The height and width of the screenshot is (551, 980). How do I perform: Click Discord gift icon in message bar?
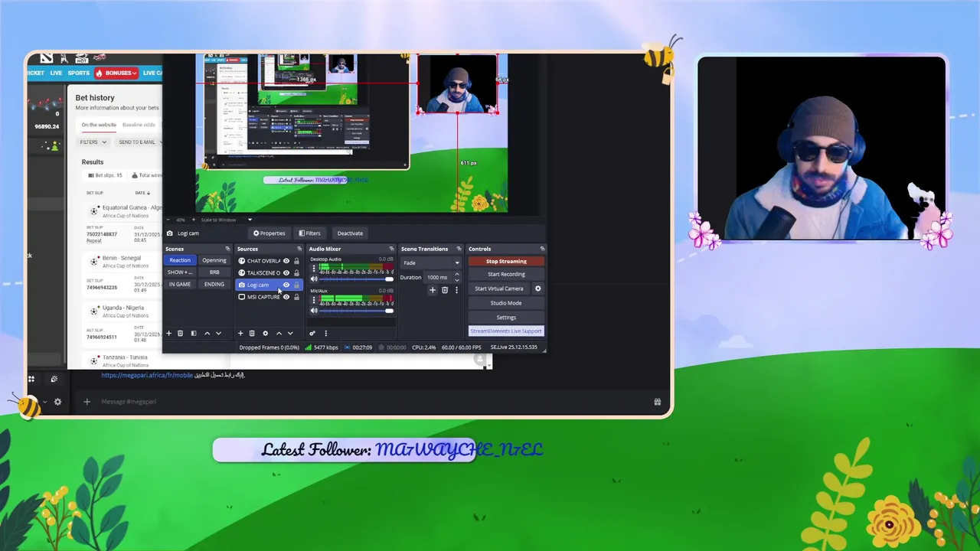tap(657, 402)
